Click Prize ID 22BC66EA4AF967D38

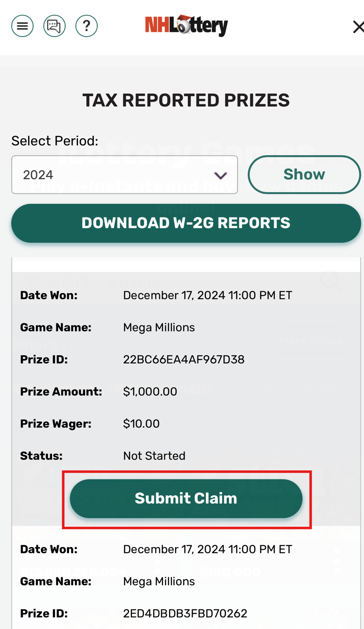(x=184, y=359)
